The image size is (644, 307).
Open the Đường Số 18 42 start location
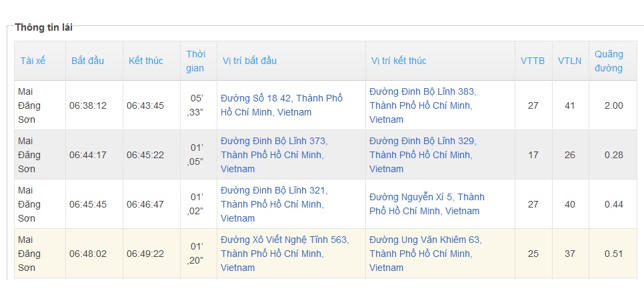[x=282, y=105]
